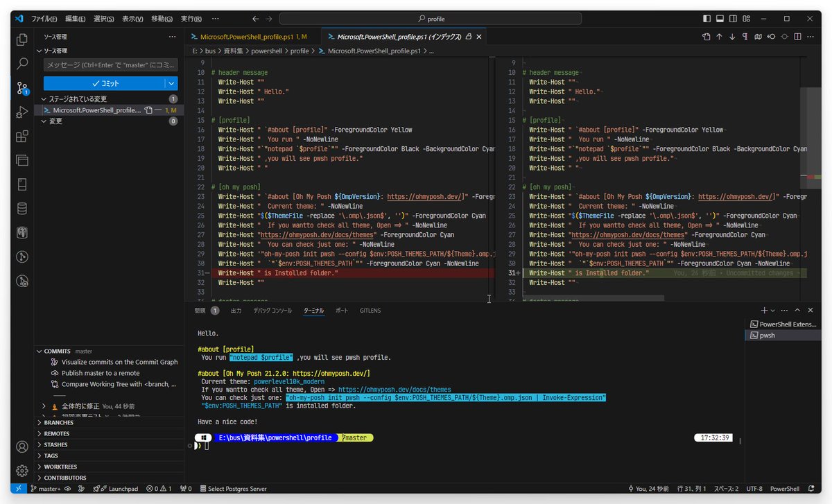Viewport: 832px width, 504px height.
Task: Click Open File icon in editor toolbar
Action: click(706, 37)
